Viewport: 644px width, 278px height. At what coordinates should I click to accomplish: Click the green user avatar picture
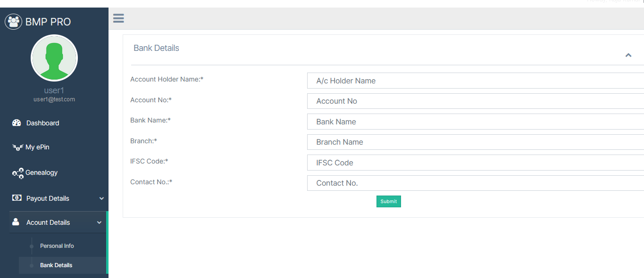(54, 58)
